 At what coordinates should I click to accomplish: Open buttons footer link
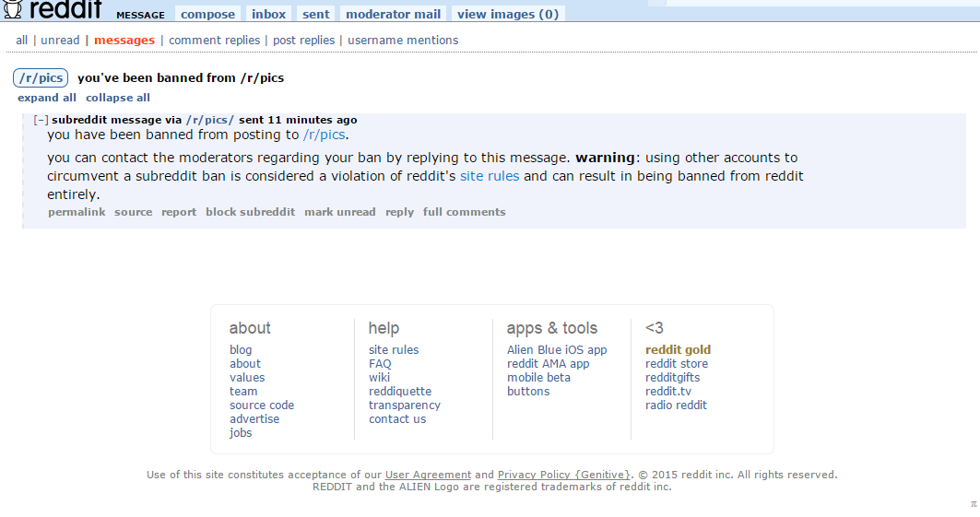pyautogui.click(x=528, y=391)
